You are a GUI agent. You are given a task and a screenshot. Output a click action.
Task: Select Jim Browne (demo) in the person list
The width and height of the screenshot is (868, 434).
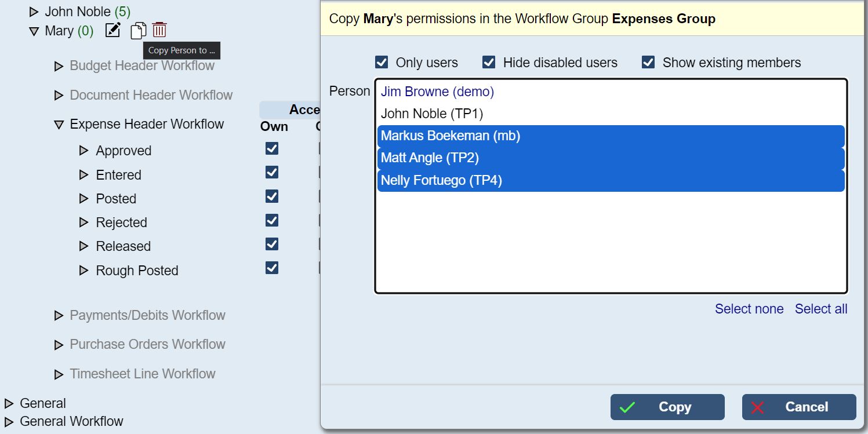coord(437,92)
